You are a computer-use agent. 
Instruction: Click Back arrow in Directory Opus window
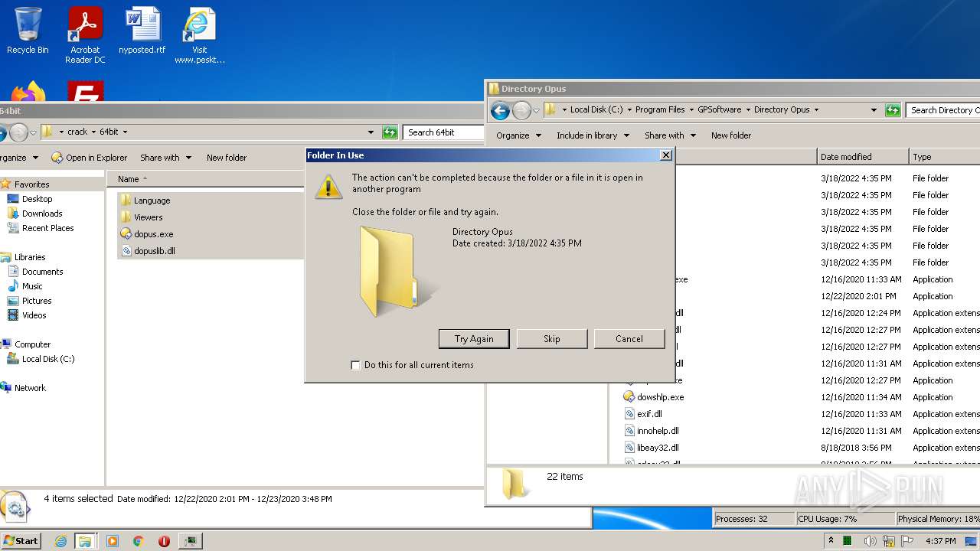[500, 110]
